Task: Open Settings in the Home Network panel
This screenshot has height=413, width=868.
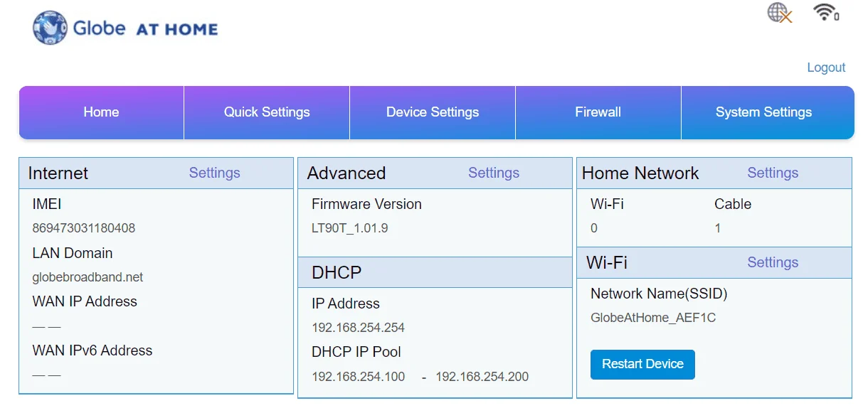Action: point(773,173)
